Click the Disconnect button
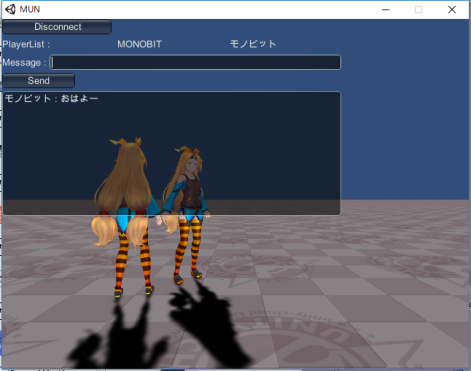 pyautogui.click(x=57, y=27)
